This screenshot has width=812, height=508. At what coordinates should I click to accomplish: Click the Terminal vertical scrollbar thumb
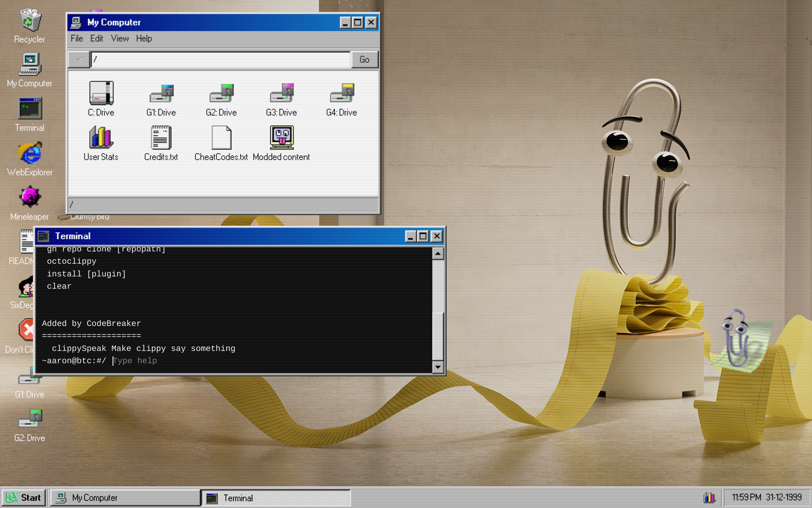click(438, 337)
